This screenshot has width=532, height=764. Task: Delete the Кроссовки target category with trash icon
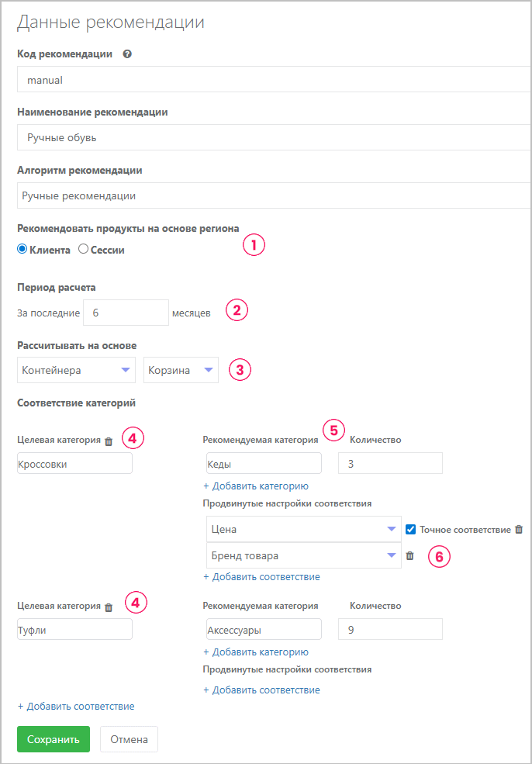click(109, 441)
